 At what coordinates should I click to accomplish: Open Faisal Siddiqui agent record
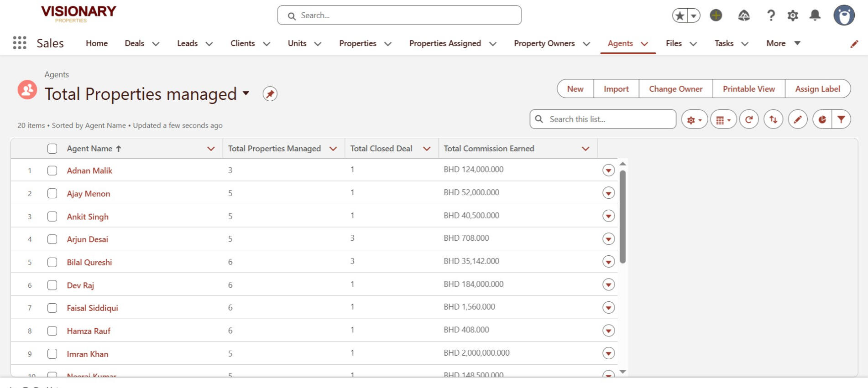pos(92,308)
